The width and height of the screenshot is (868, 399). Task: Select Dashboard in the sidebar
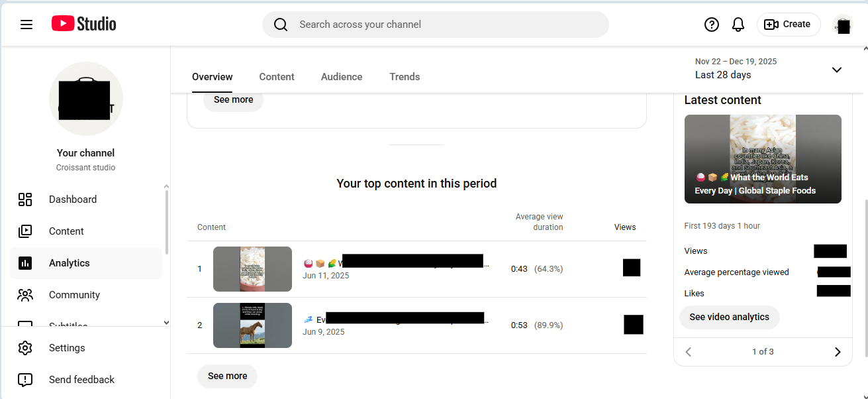[72, 199]
